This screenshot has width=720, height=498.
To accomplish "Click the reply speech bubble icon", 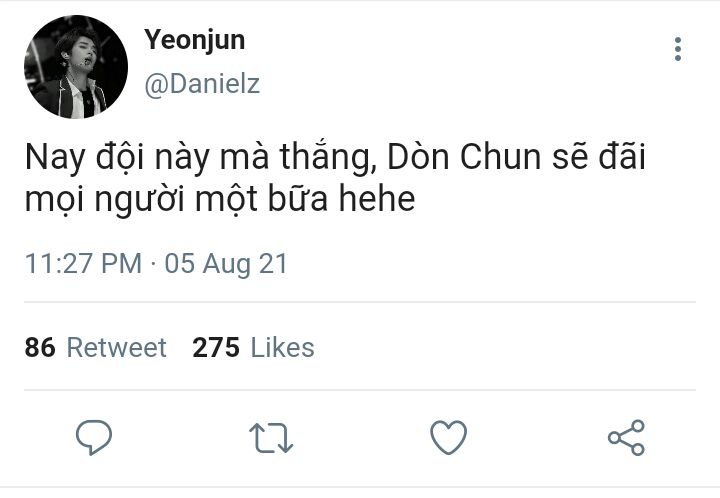I will (x=93, y=437).
